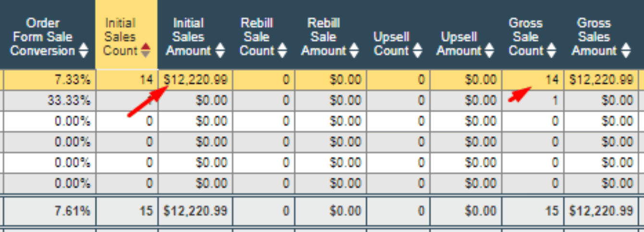Click the Gross Sales Amount total $12,220.99
Image resolution: width=644 pixels, height=232 pixels.
click(601, 211)
